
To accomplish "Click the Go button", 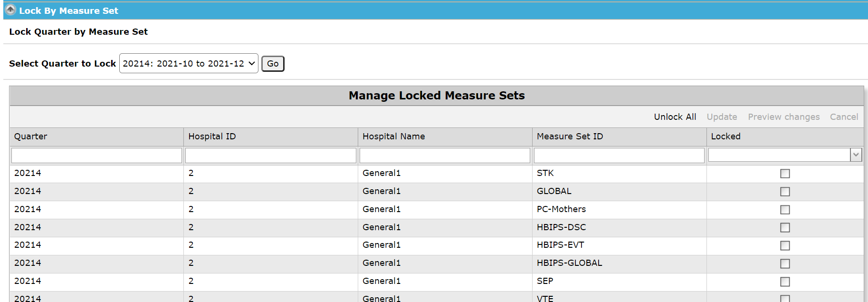I will (x=273, y=64).
